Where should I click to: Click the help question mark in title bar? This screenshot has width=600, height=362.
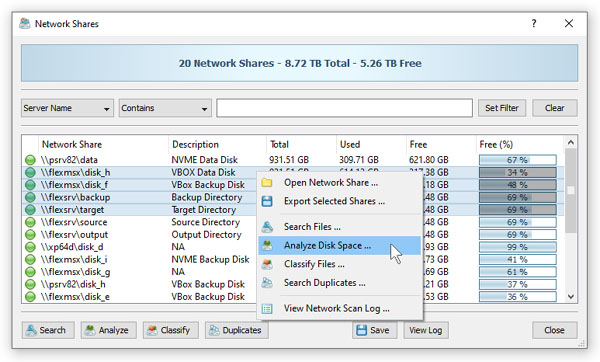[534, 24]
